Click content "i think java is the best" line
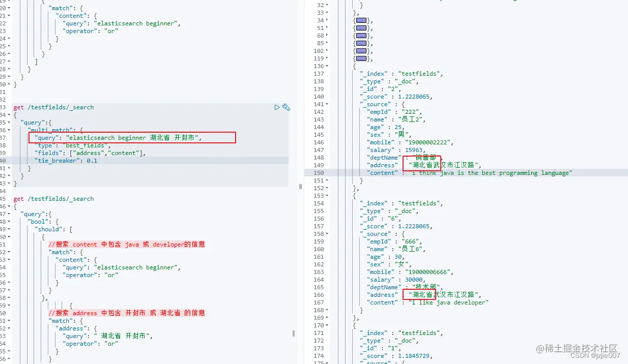Viewport: 628px width, 364px height. click(469, 173)
